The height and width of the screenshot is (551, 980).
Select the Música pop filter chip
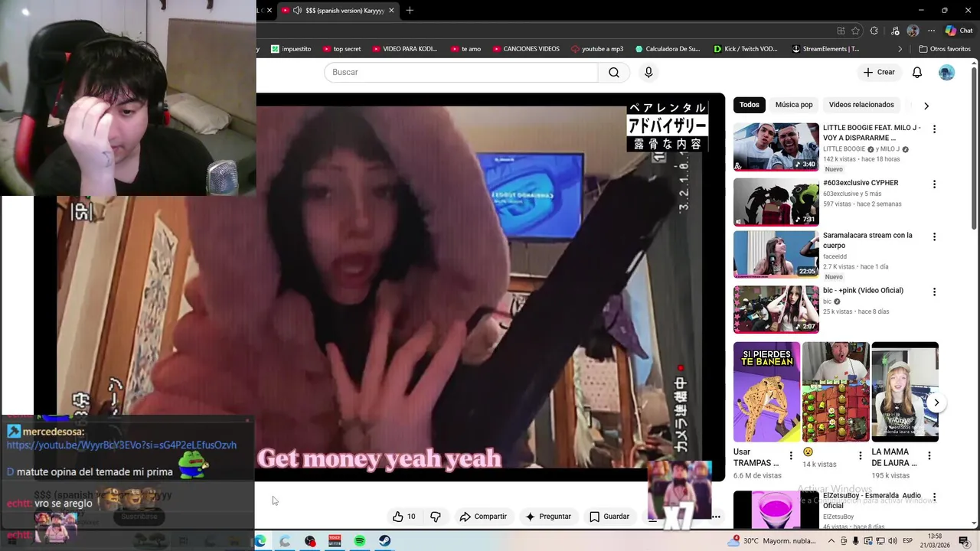[794, 105]
